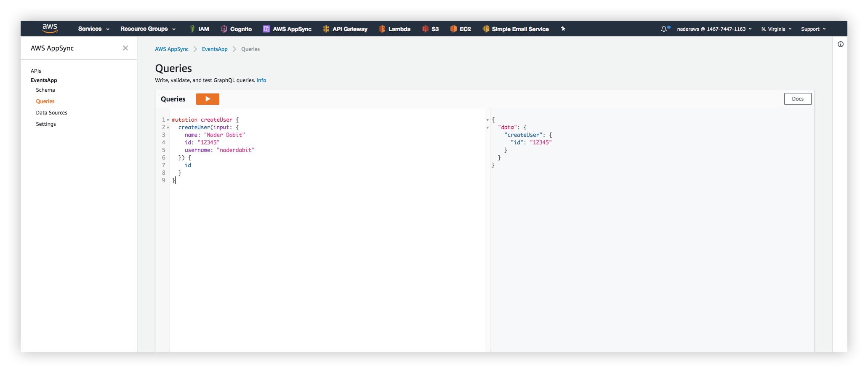868x378 pixels.
Task: Click the pin shortcuts icon
Action: point(563,29)
